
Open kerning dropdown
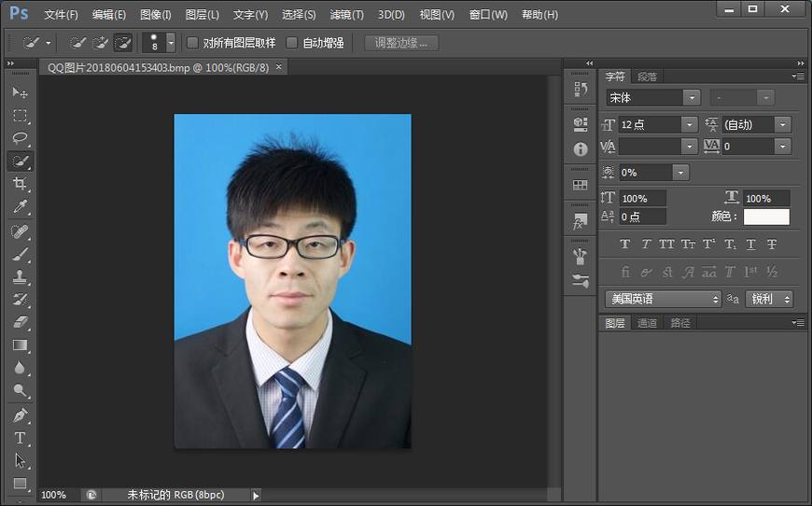pyautogui.click(x=690, y=147)
